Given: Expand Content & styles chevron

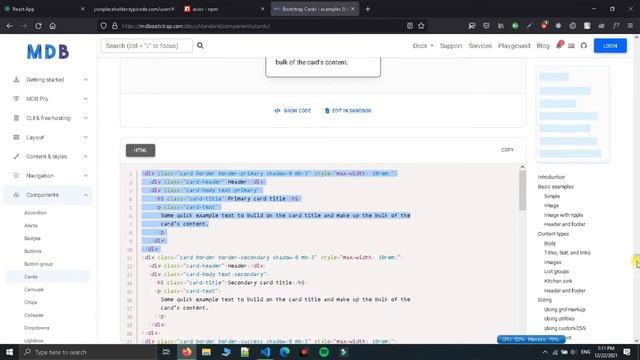Looking at the screenshot, I should point(86,156).
